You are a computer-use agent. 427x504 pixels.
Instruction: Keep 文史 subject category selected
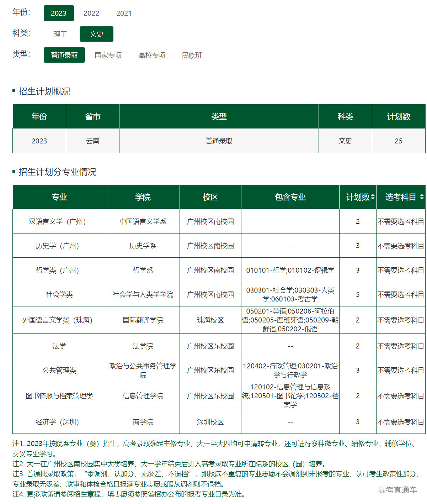[x=96, y=34]
